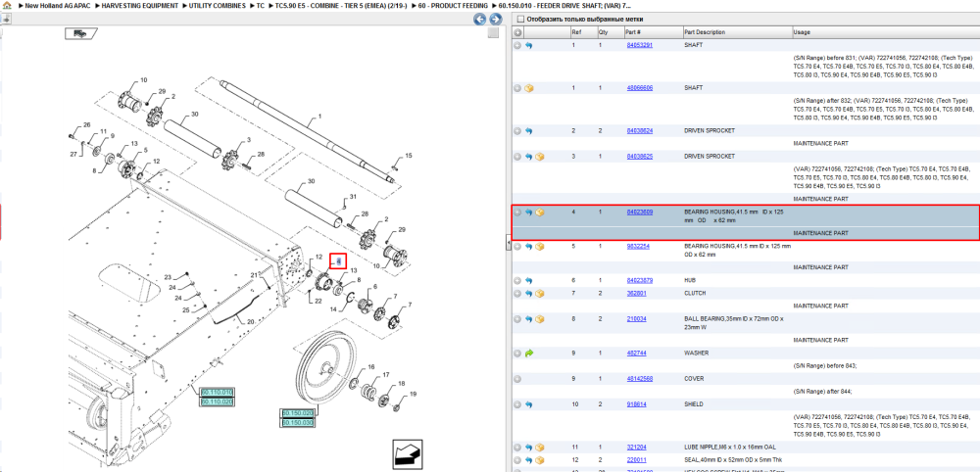Sort by the Qty column header
Image resolution: width=980 pixels, height=472 pixels.
611,32
